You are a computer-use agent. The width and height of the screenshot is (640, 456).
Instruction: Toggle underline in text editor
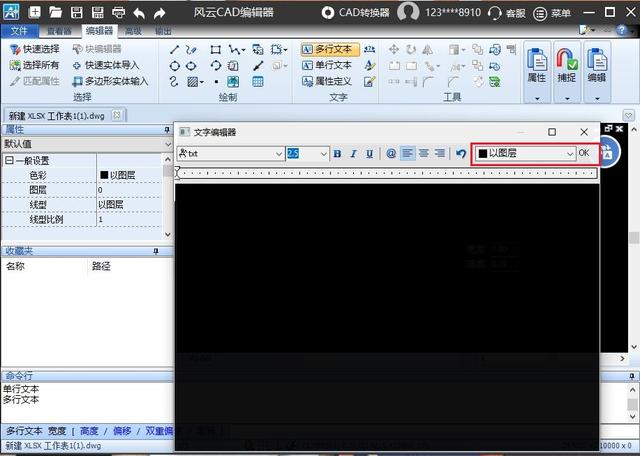[369, 153]
